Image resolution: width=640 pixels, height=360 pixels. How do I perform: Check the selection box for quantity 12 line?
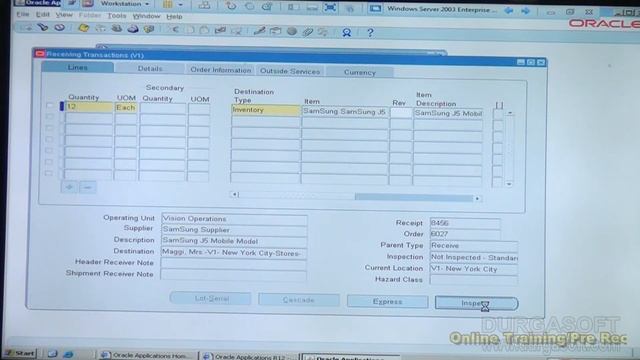(50, 106)
